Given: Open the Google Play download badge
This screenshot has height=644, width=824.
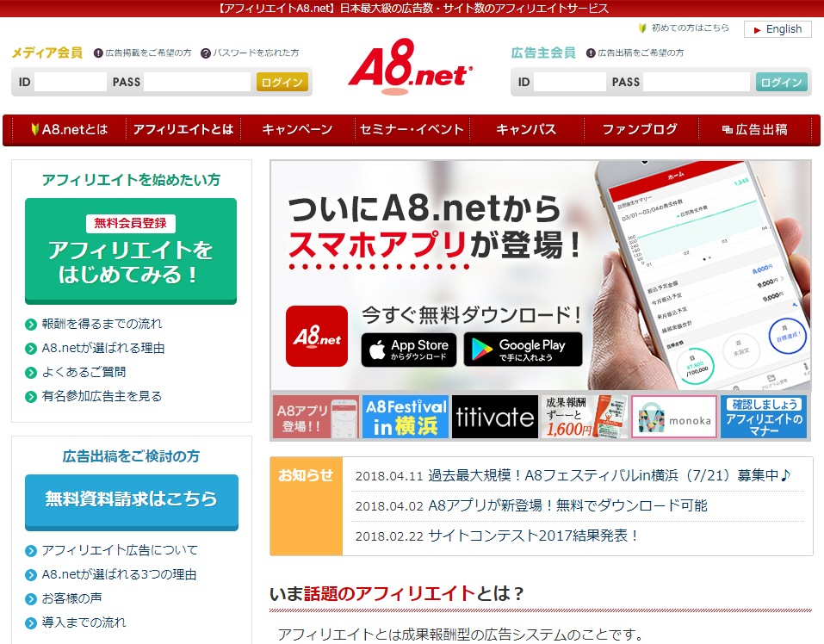Looking at the screenshot, I should click(523, 350).
